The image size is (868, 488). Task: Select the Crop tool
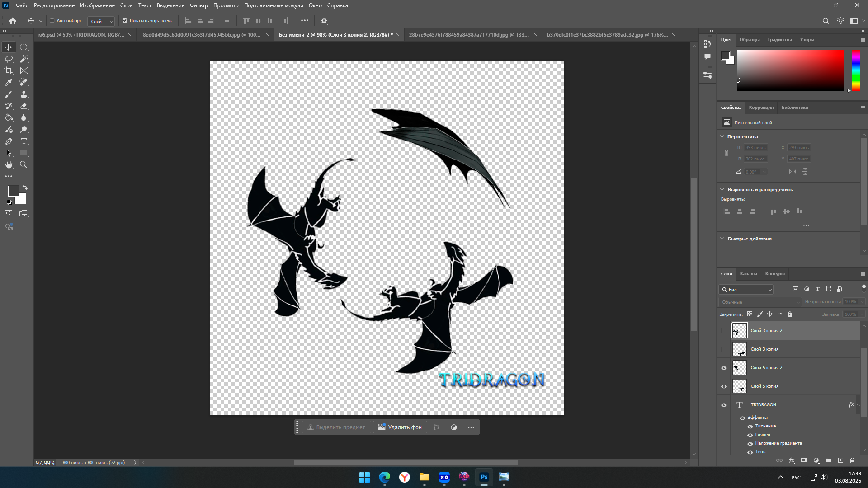pyautogui.click(x=9, y=70)
